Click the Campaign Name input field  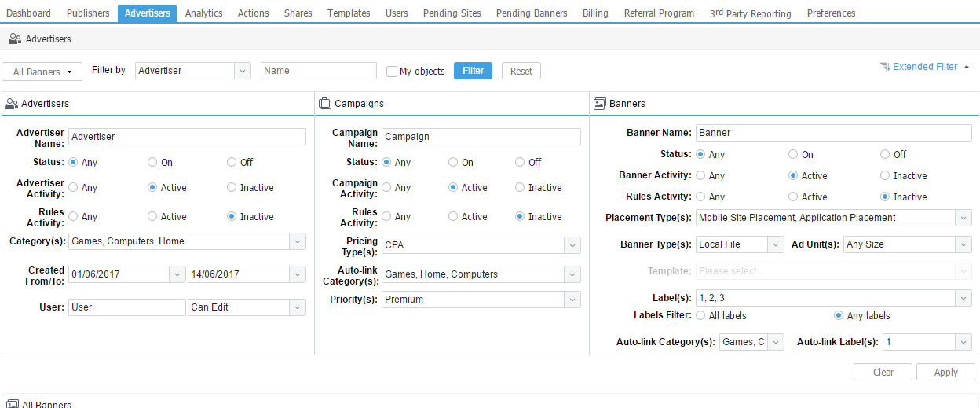point(481,137)
